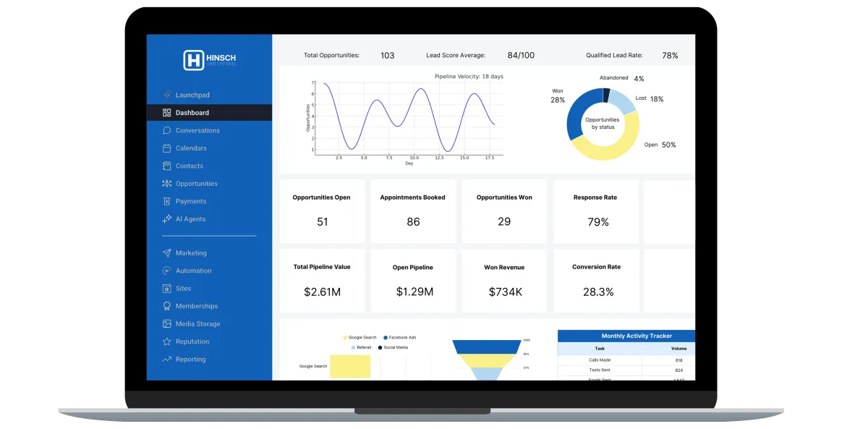Open the Automation icon

click(166, 271)
